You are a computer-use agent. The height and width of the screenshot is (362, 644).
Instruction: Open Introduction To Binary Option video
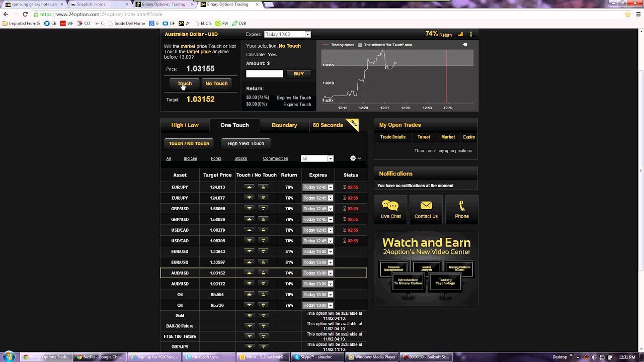coord(408,281)
